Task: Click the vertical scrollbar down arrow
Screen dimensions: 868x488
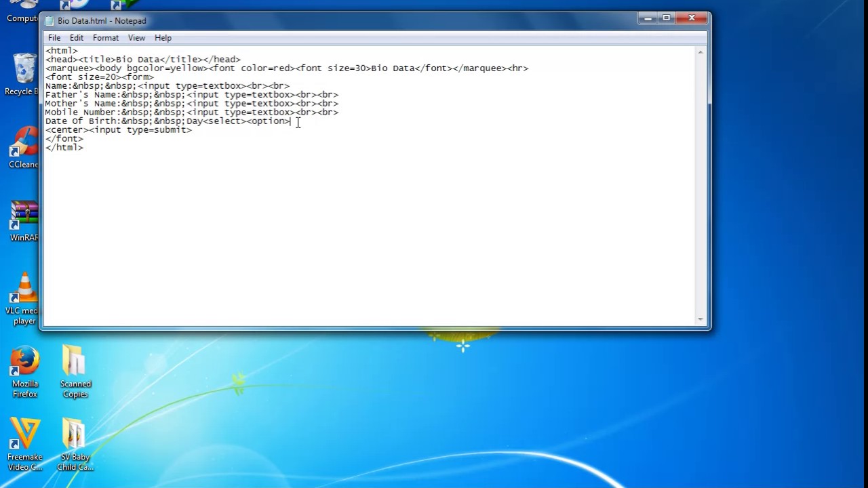Action: tap(701, 319)
